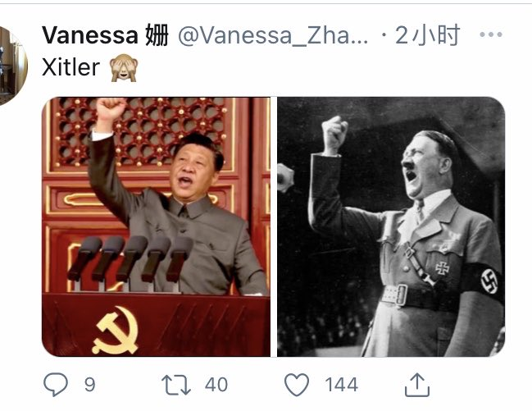Open the three-dot more options menu
Image resolution: width=532 pixels, height=411 pixels.
[491, 34]
